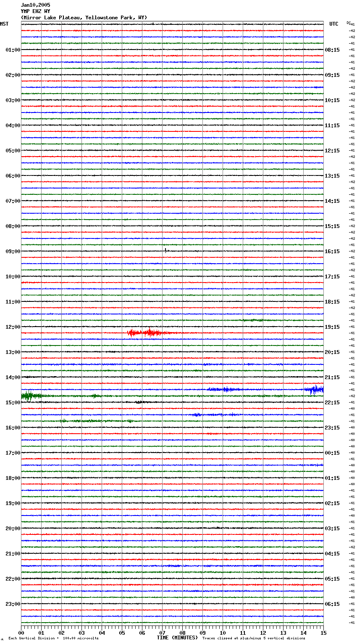Select the 09:00 MST time label
The image size is (357, 644).
tap(13, 251)
